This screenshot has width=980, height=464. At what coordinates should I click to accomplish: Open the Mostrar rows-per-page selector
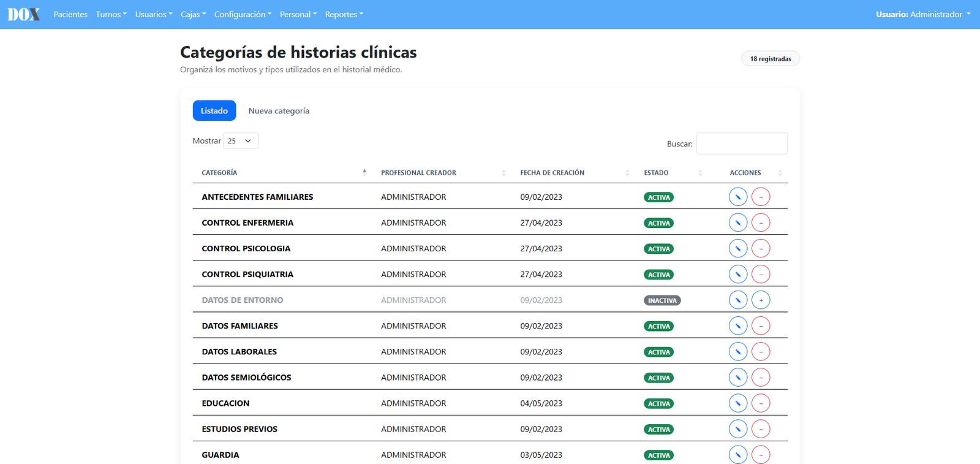coord(241,141)
